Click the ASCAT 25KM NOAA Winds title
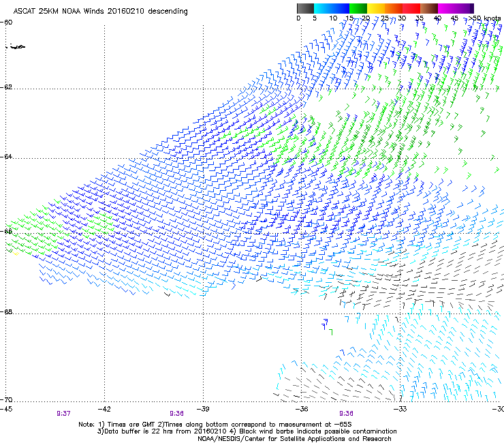 pyautogui.click(x=100, y=11)
